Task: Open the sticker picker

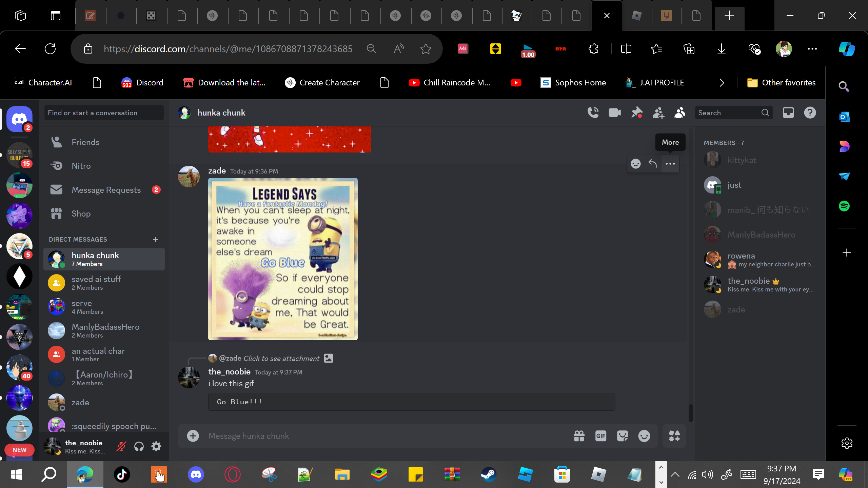Action: pyautogui.click(x=622, y=436)
